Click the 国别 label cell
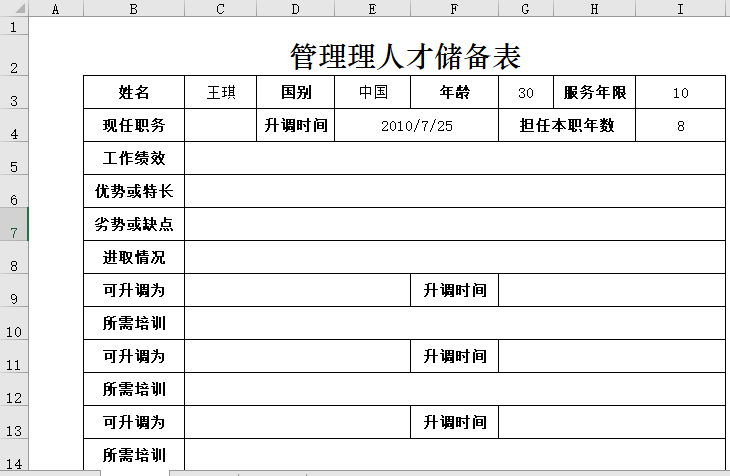The height and width of the screenshot is (476, 730). pyautogui.click(x=296, y=93)
